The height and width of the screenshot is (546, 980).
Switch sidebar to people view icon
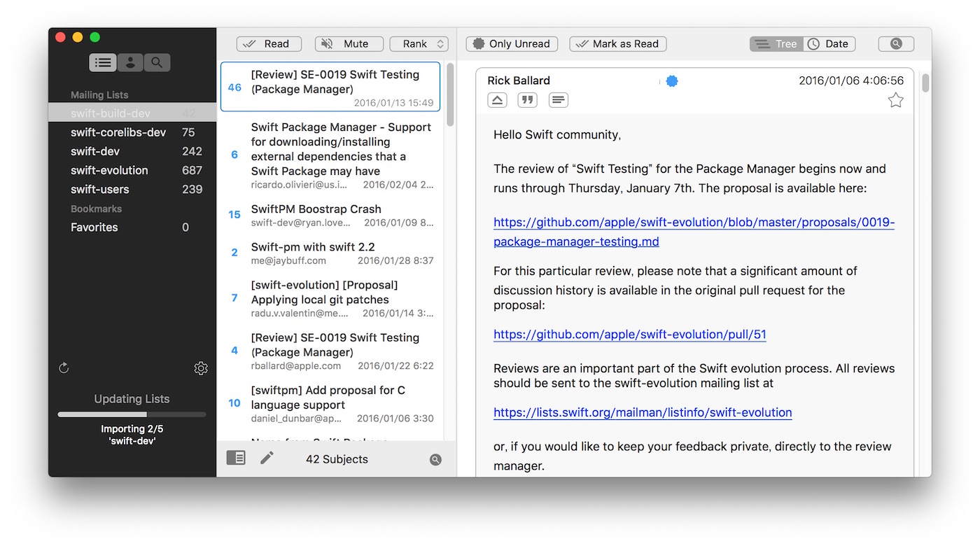[130, 62]
